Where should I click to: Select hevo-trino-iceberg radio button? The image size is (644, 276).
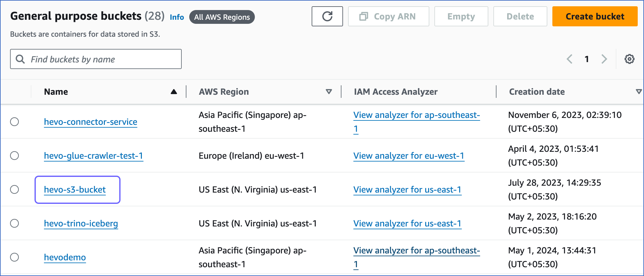14,223
